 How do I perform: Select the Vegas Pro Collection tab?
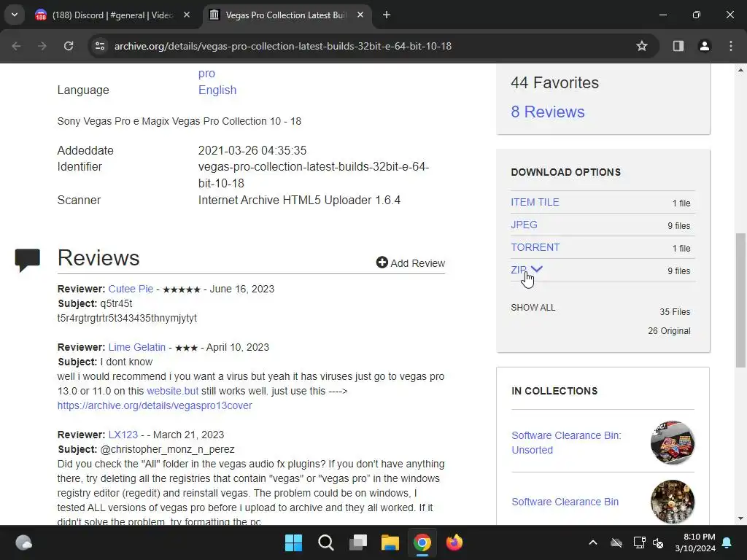click(286, 15)
